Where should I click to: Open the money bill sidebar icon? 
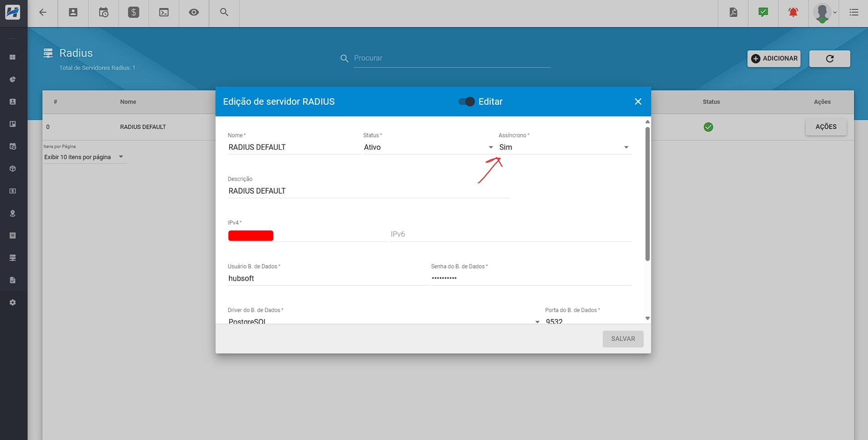tap(13, 191)
